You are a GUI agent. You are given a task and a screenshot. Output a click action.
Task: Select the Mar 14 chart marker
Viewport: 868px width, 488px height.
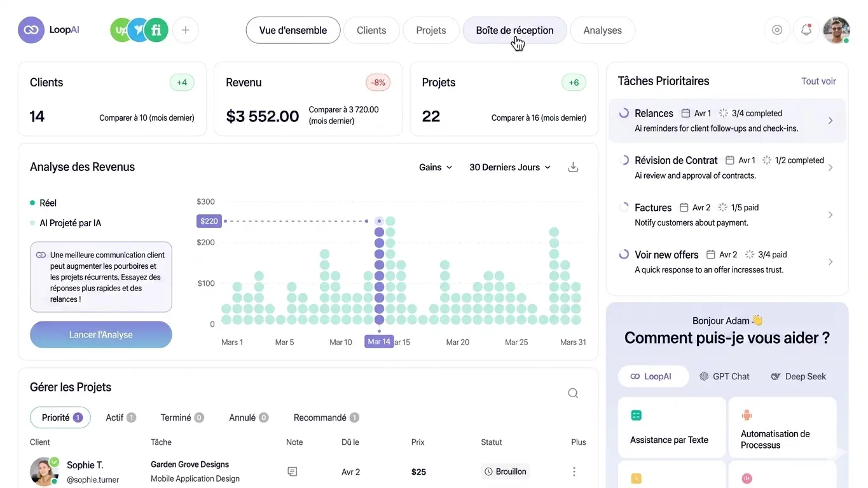pos(379,341)
